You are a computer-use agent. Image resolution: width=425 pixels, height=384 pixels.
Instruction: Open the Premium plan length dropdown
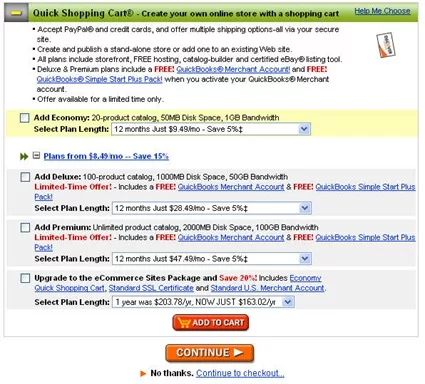[x=212, y=259]
